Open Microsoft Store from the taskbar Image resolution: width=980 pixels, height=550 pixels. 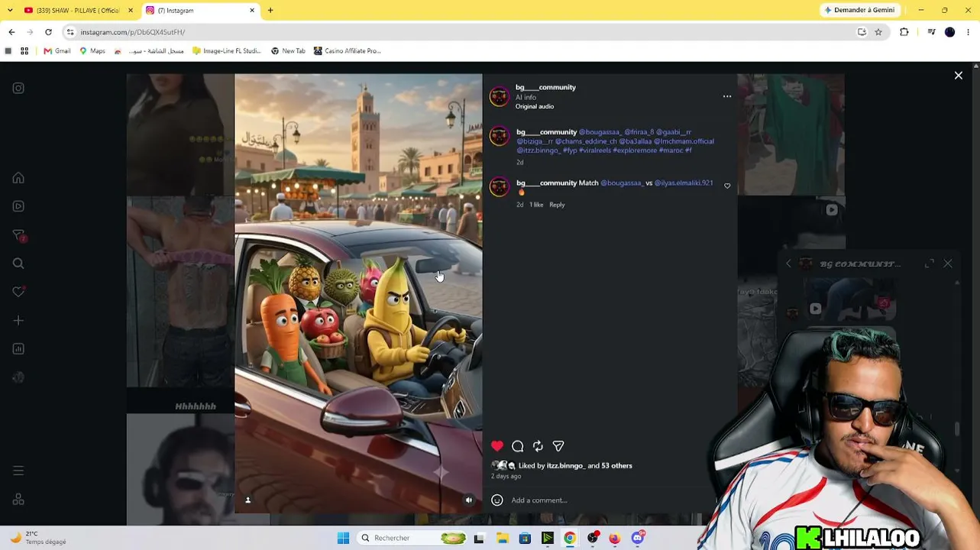pyautogui.click(x=525, y=538)
